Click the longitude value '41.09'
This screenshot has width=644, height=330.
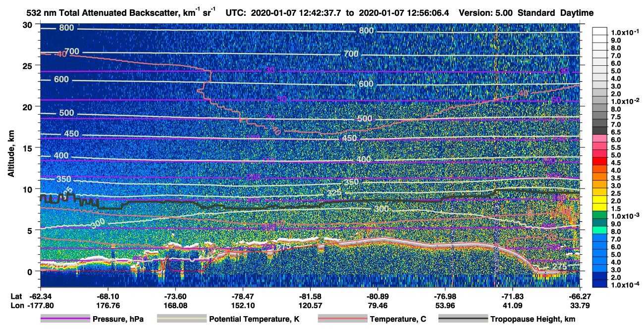(x=512, y=306)
